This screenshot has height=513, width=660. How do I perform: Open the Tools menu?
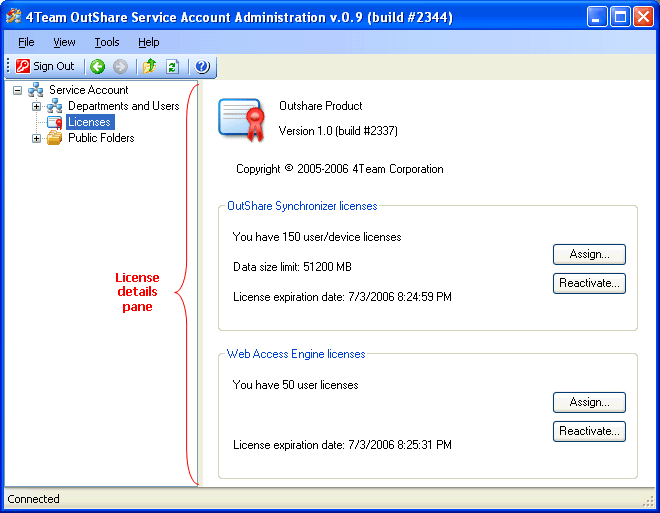pos(107,42)
